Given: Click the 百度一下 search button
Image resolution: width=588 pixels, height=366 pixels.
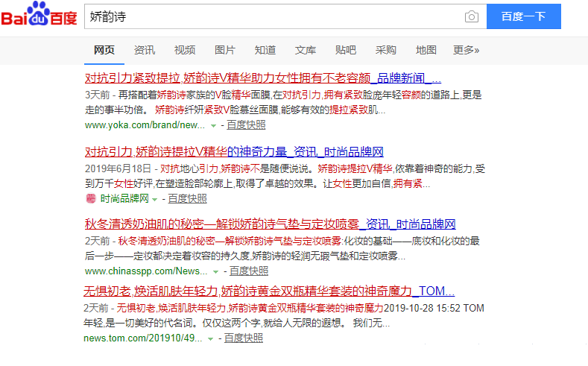Looking at the screenshot, I should tap(523, 16).
